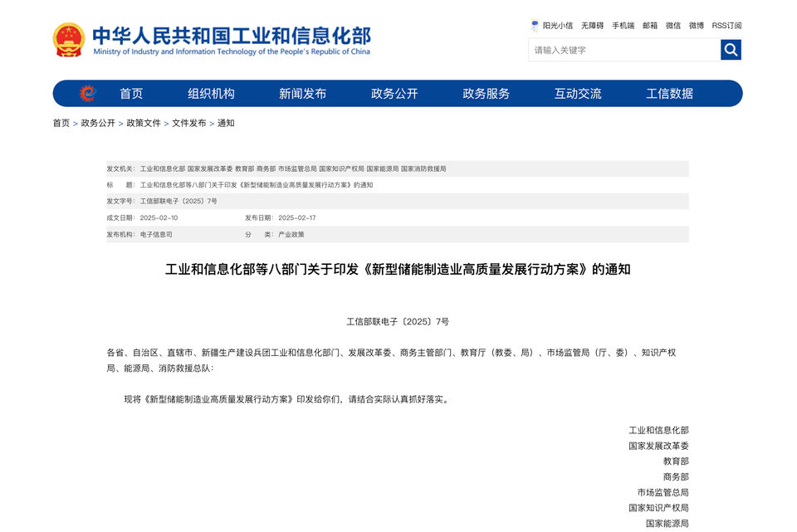Click the sun-gear icon in navigation bar
This screenshot has width=797, height=532.
point(88,94)
